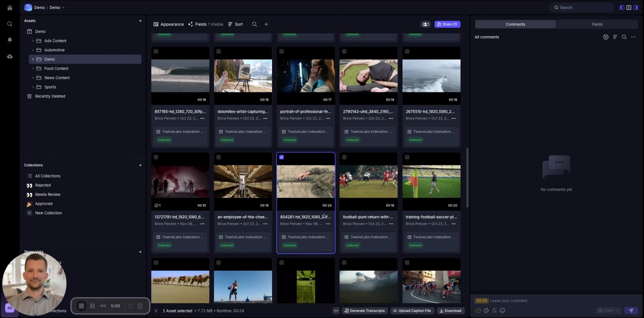644x318 pixels.
Task: Open options menu for dolomites-artist asset
Action: click(x=265, y=118)
